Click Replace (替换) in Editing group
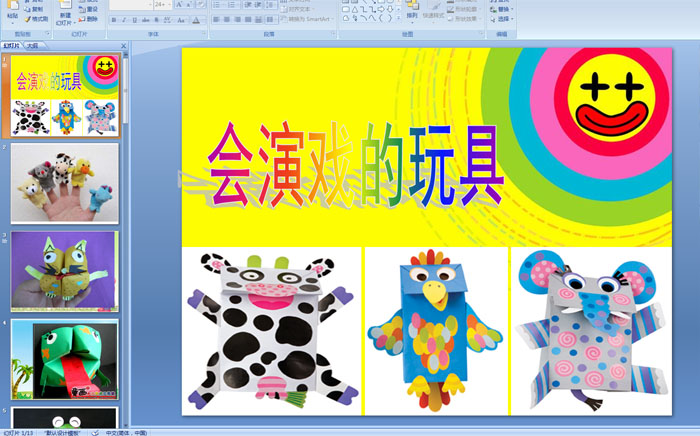 [502, 9]
